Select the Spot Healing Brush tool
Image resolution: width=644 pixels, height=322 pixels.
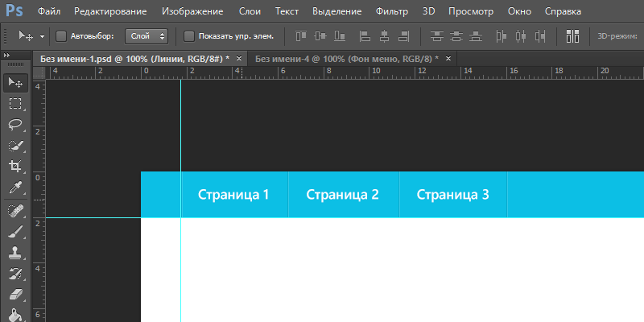pyautogui.click(x=15, y=210)
